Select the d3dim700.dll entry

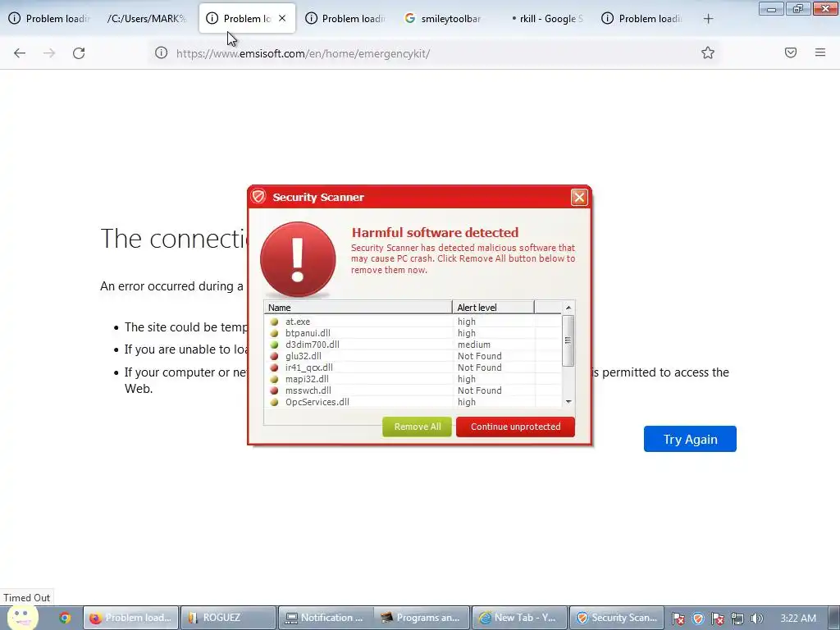point(413,345)
